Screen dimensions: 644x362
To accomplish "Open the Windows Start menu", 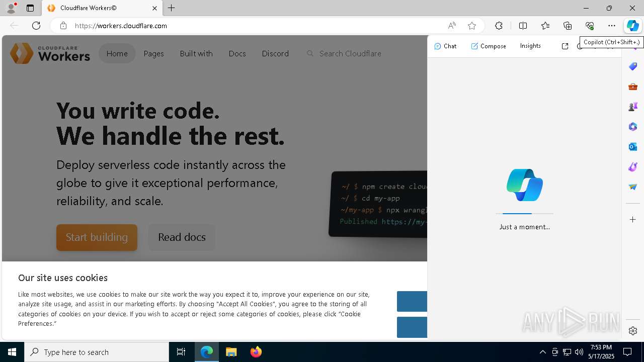I will (x=12, y=352).
